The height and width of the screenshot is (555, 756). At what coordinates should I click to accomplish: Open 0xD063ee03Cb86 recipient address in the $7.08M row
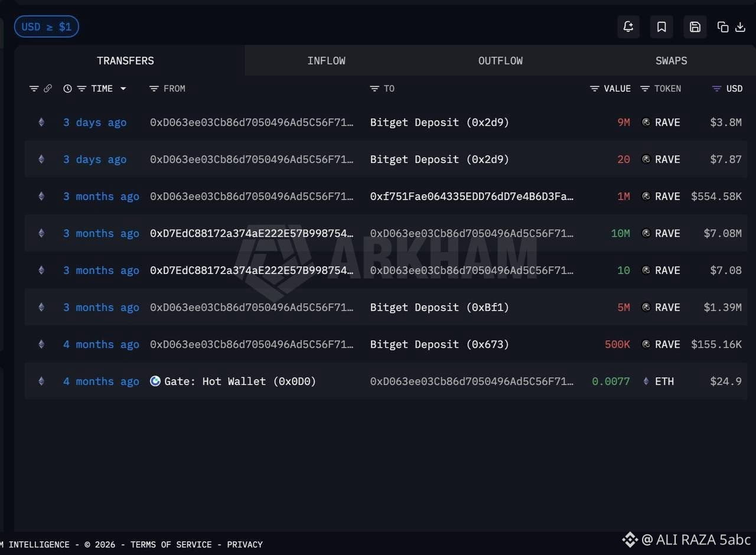[472, 233]
